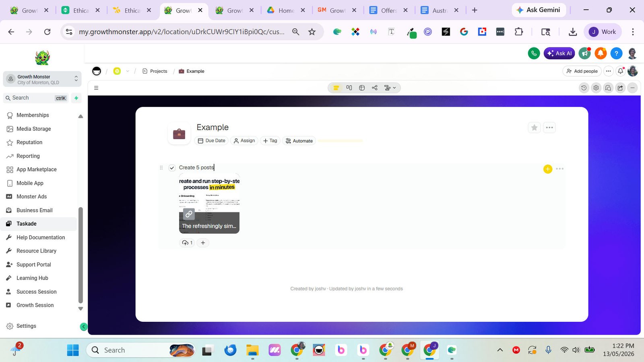Expand the Growth Monster location switcher
This screenshot has height=362, width=644.
[x=42, y=79]
